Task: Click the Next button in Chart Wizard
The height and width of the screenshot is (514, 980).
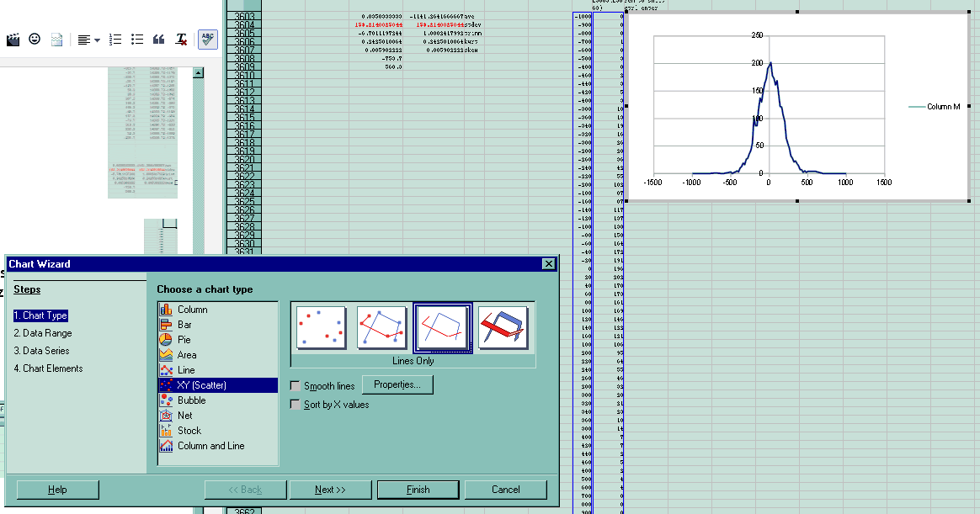Action: point(329,489)
